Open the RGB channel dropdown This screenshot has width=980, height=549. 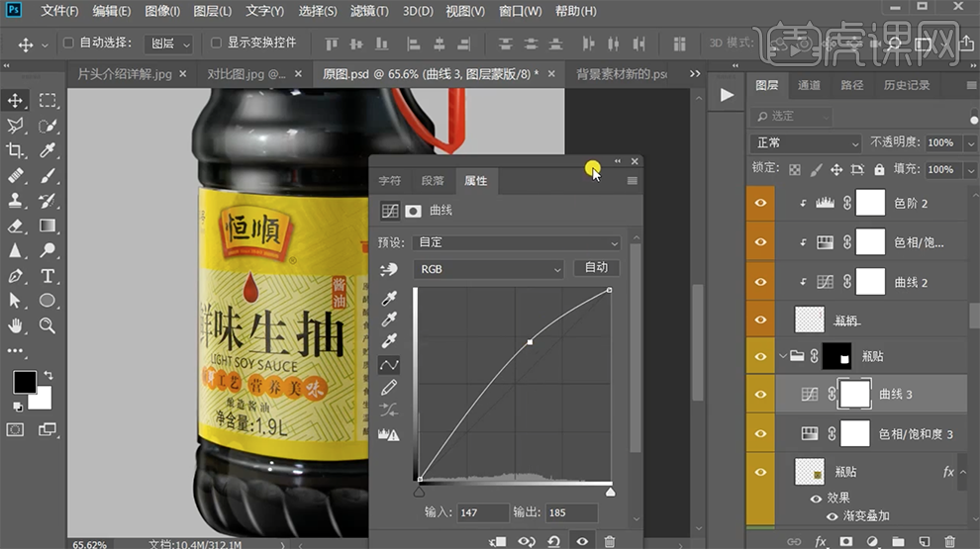click(x=489, y=269)
